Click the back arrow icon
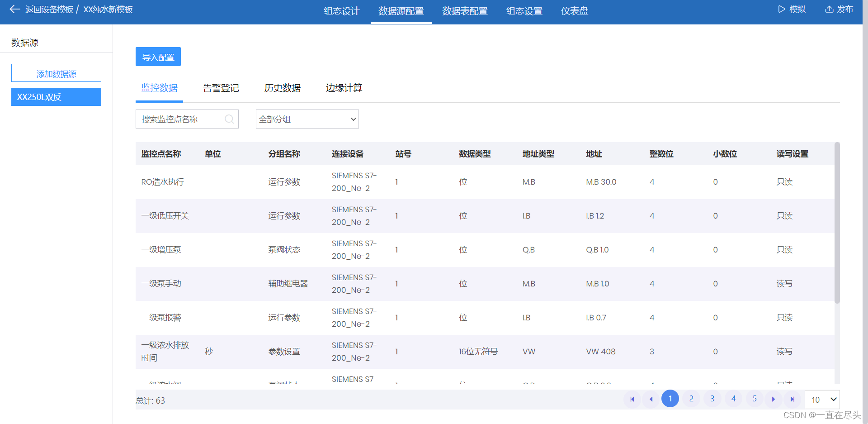The width and height of the screenshot is (868, 424). 14,9
